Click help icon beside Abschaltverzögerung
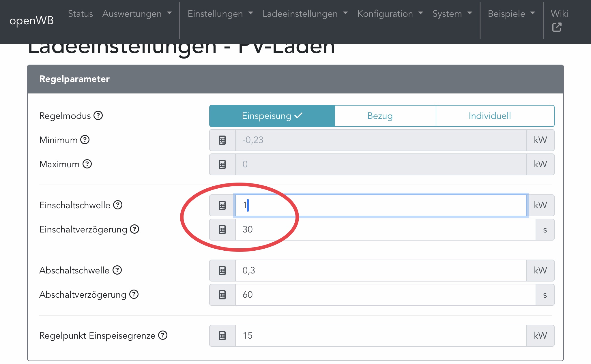Viewport: 591px width, 364px height. coord(134,294)
